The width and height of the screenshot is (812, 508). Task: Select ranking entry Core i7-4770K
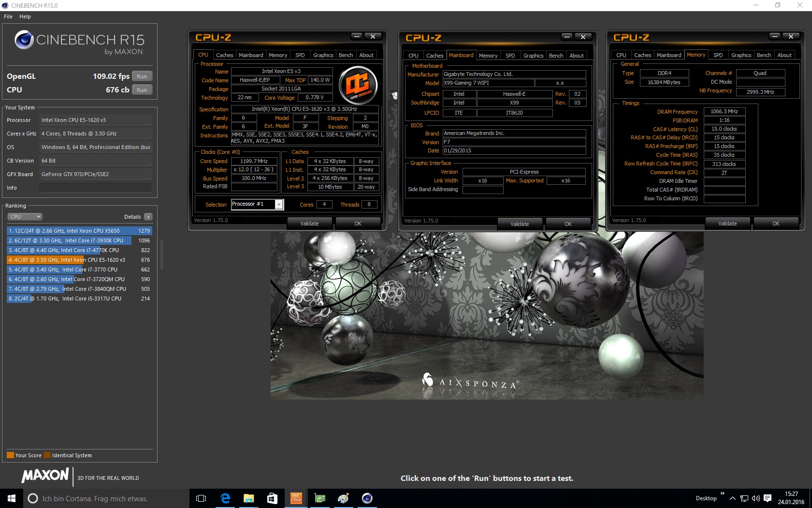[x=79, y=250]
